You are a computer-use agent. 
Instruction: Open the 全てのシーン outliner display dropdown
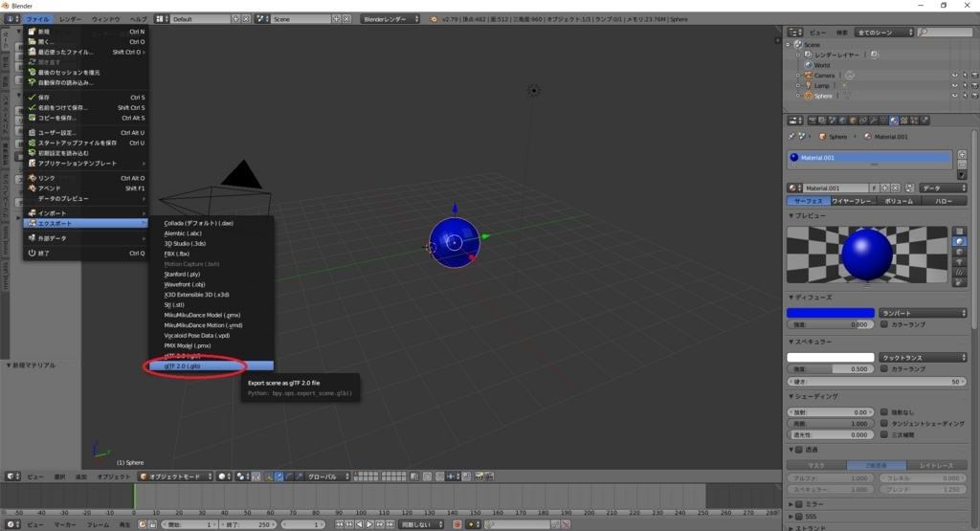[884, 32]
